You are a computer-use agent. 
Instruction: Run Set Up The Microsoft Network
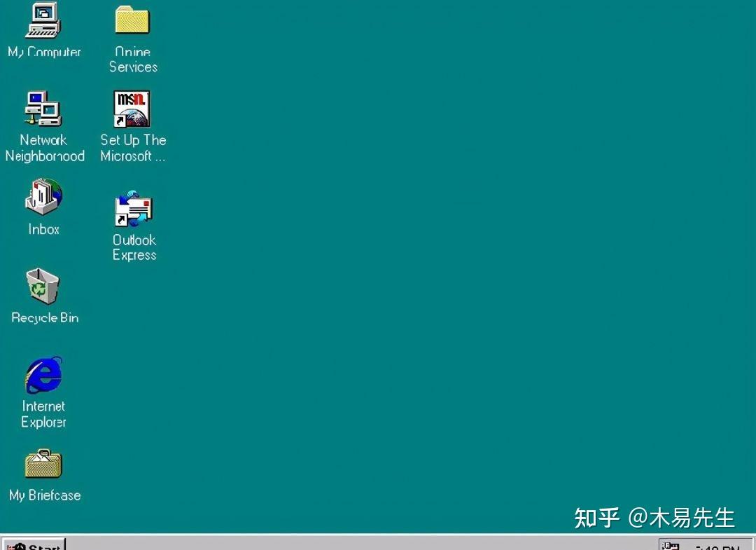pyautogui.click(x=132, y=109)
